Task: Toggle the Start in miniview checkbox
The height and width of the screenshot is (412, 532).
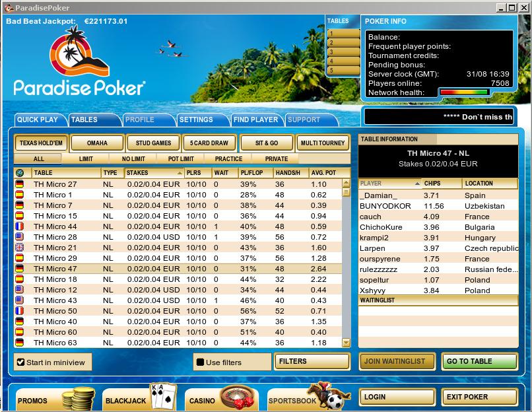Action: (20, 362)
